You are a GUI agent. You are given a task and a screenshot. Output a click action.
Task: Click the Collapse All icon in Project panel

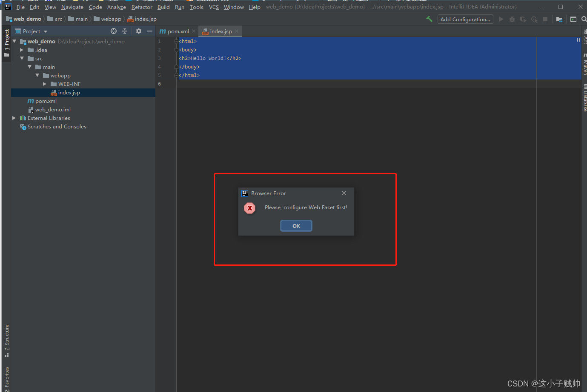point(125,31)
